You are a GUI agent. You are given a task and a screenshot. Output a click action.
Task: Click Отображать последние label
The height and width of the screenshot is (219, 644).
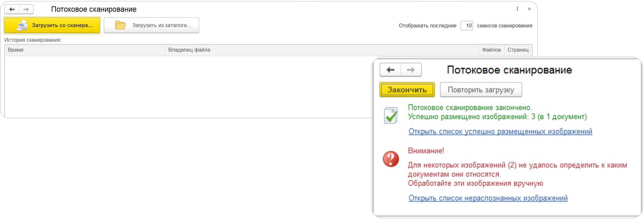(x=427, y=25)
